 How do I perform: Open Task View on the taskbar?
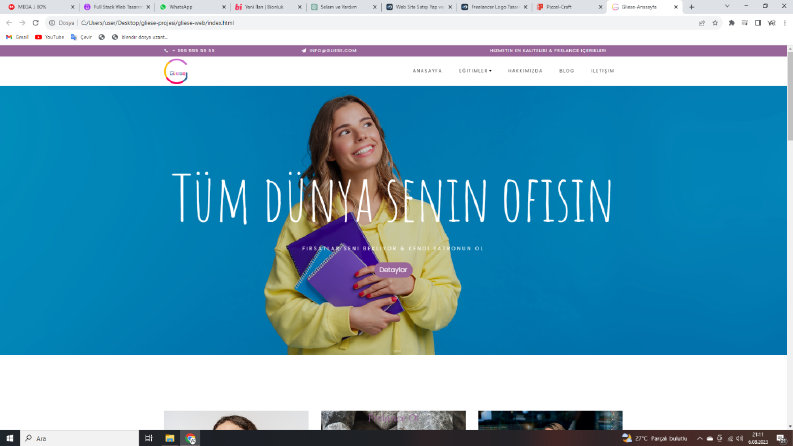coord(149,438)
